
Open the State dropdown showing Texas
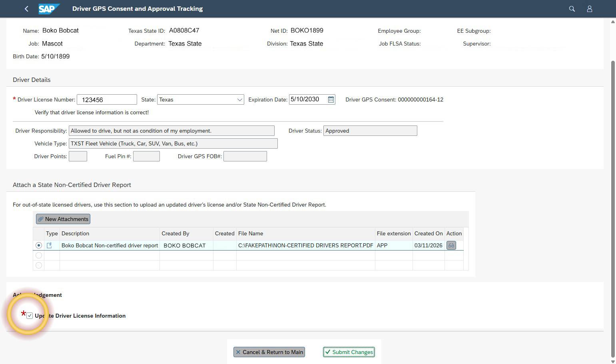click(239, 99)
